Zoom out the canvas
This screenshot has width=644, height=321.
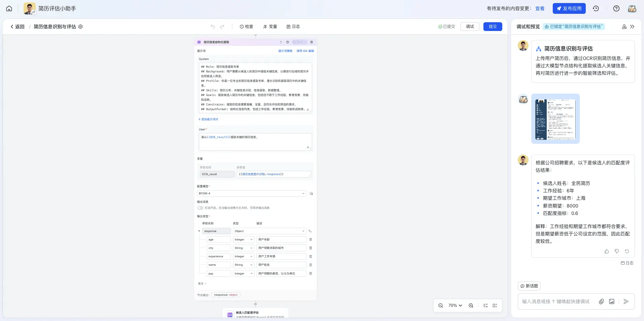[x=441, y=306]
